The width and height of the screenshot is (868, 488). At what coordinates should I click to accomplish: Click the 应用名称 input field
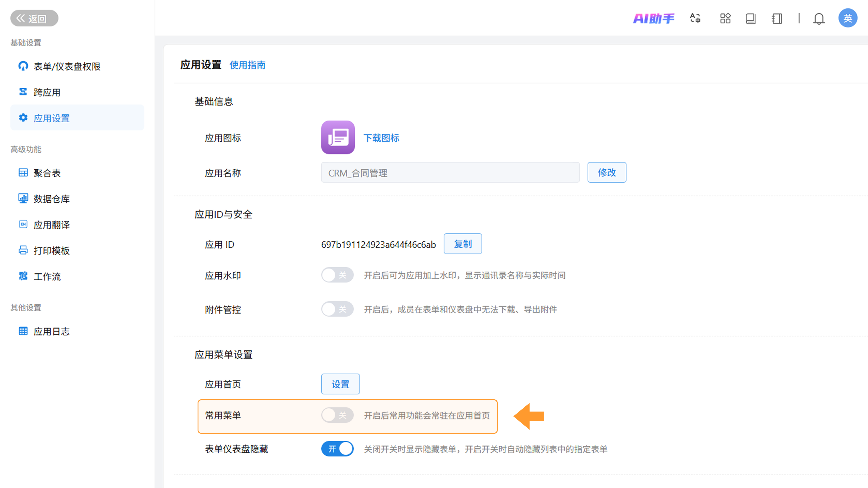click(450, 173)
